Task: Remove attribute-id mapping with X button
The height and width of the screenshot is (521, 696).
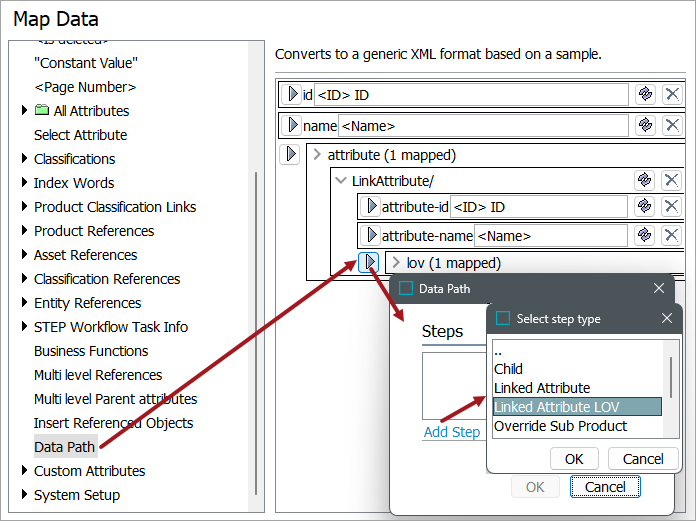Action: [671, 206]
